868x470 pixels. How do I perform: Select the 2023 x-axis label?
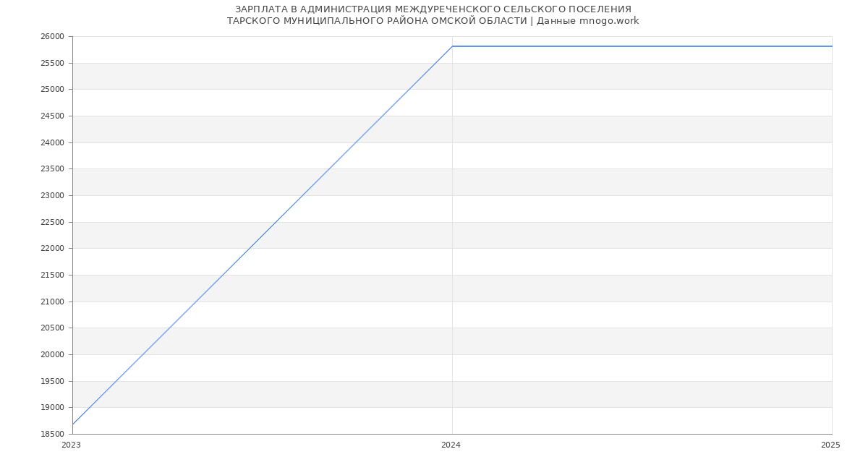[72, 445]
